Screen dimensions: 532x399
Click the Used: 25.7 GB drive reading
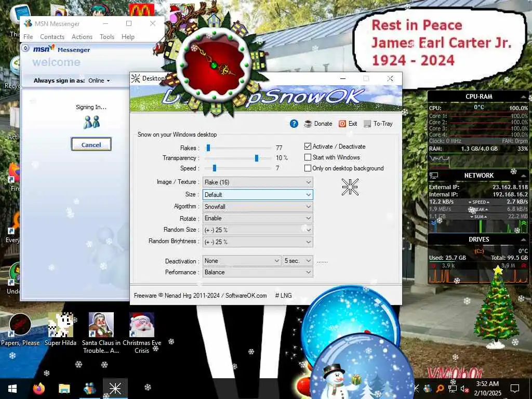coord(447,258)
